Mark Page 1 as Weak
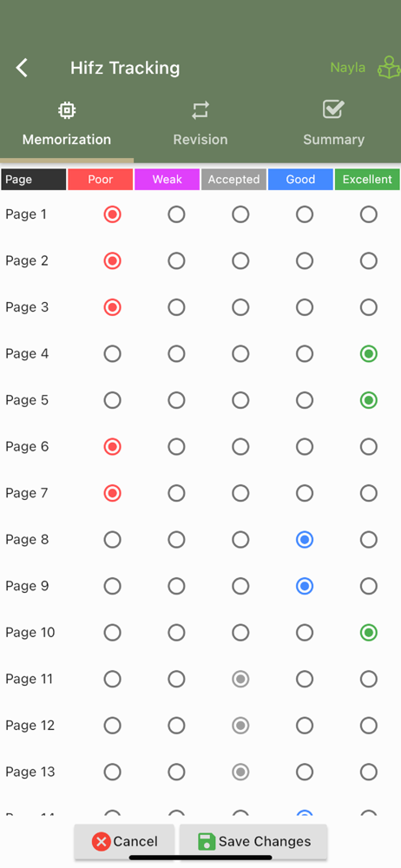 click(177, 214)
